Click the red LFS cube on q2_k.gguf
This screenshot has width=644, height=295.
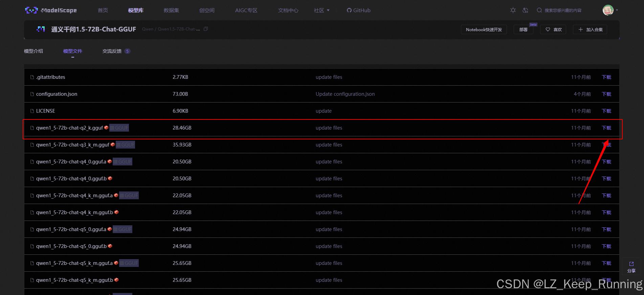106,128
